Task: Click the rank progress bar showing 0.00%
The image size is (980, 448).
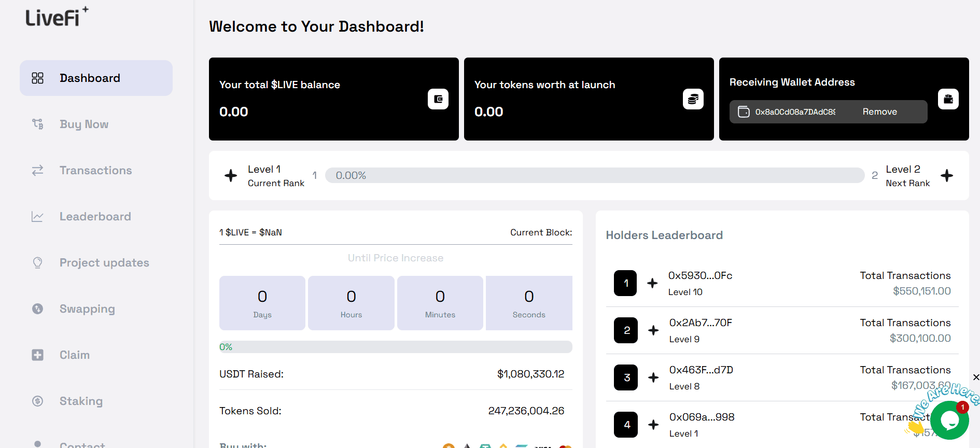Action: pos(594,176)
